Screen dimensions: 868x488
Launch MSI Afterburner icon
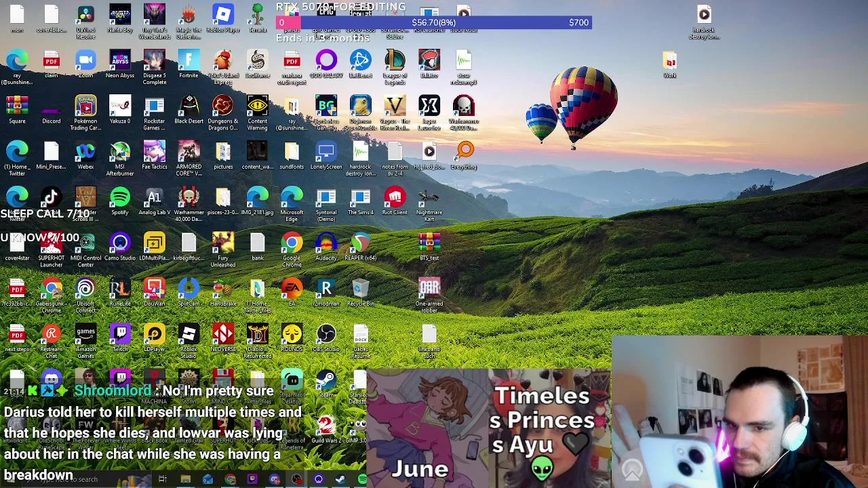pyautogui.click(x=120, y=152)
